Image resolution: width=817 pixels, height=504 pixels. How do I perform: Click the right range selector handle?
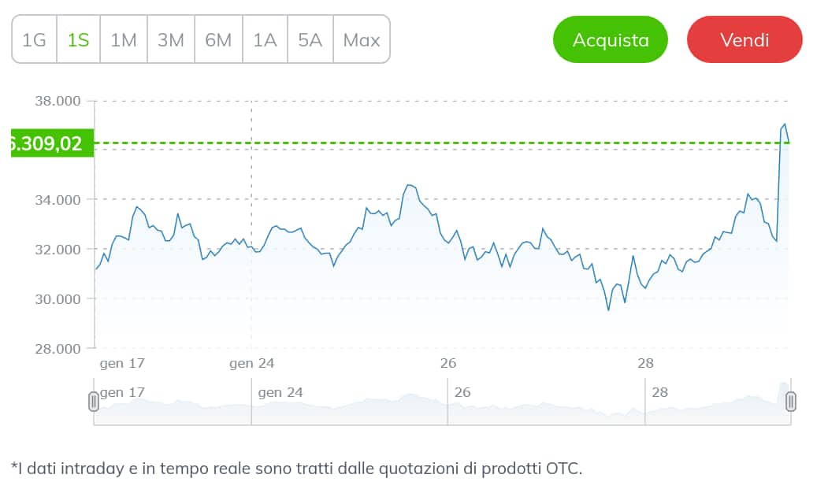point(792,402)
